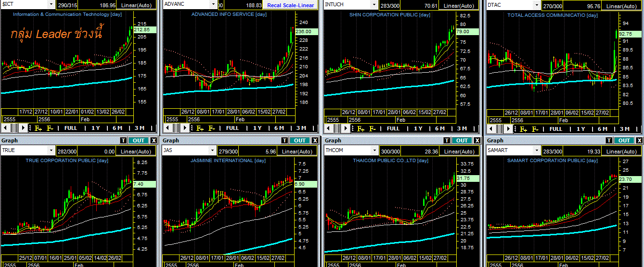Select the 6M range in the INTUCH chart
Image resolution: width=644 pixels, height=267 pixels.
click(440, 128)
